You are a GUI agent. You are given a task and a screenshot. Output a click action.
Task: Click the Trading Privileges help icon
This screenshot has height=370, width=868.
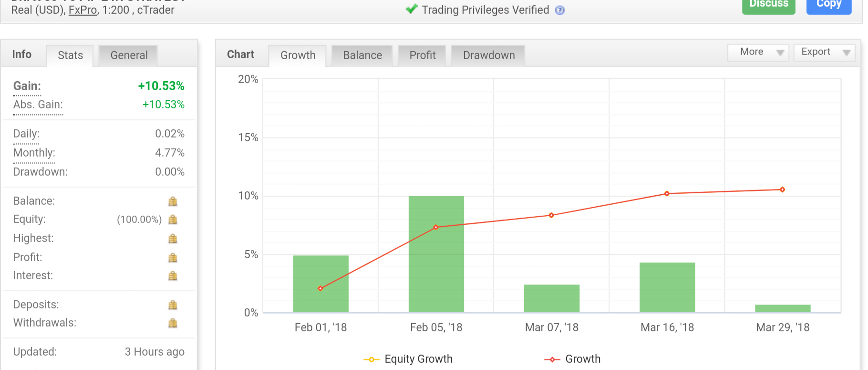(560, 10)
